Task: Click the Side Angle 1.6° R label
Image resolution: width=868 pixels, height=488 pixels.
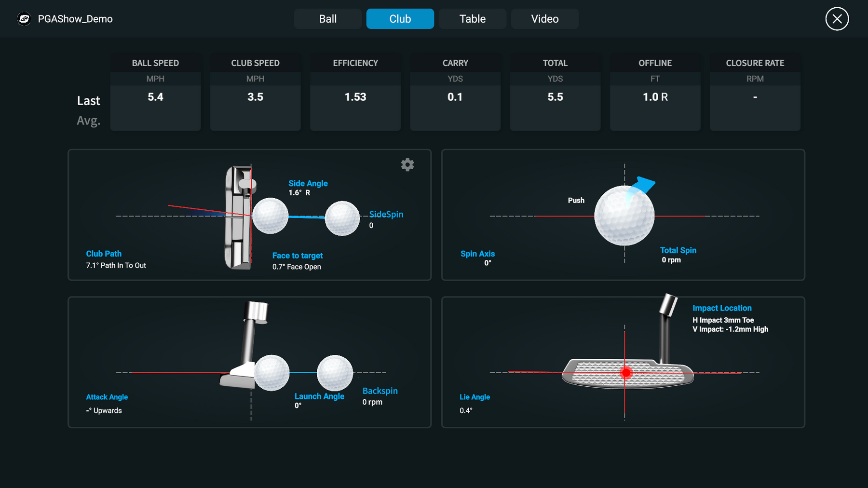Action: pos(308,187)
